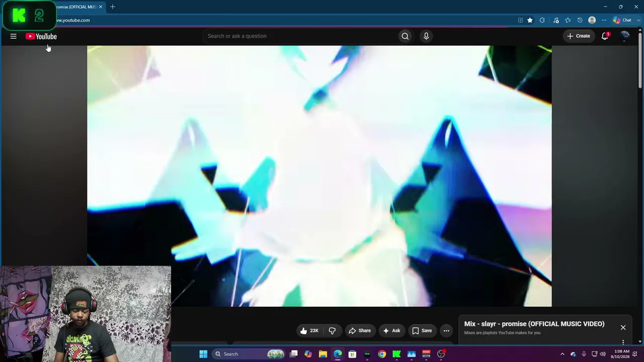The height and width of the screenshot is (362, 644).
Task: Open Mix playlist options kebab menu
Action: pyautogui.click(x=623, y=342)
